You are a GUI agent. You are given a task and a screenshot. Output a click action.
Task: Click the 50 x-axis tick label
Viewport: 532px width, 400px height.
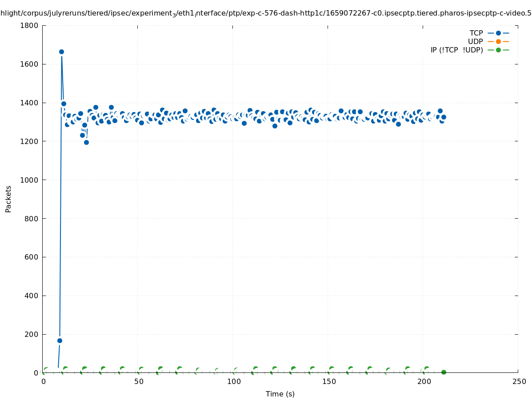[x=138, y=382]
